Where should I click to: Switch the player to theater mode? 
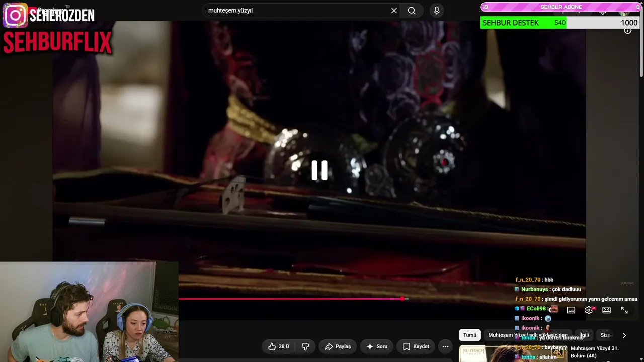pyautogui.click(x=607, y=310)
